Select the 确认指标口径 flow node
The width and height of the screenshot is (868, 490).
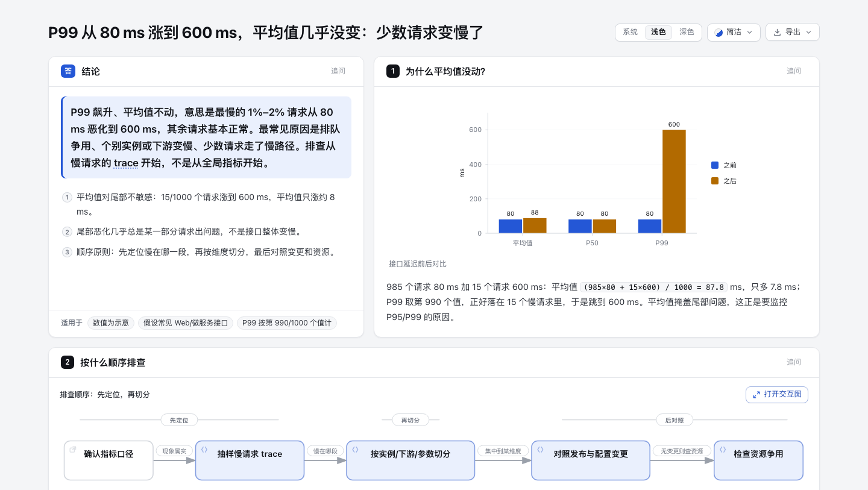click(x=108, y=460)
